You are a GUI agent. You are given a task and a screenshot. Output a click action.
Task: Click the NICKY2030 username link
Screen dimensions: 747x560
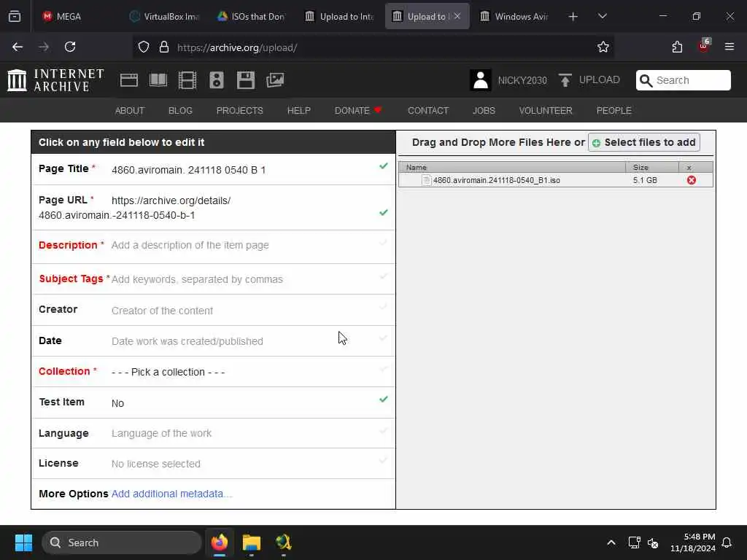[x=522, y=80]
